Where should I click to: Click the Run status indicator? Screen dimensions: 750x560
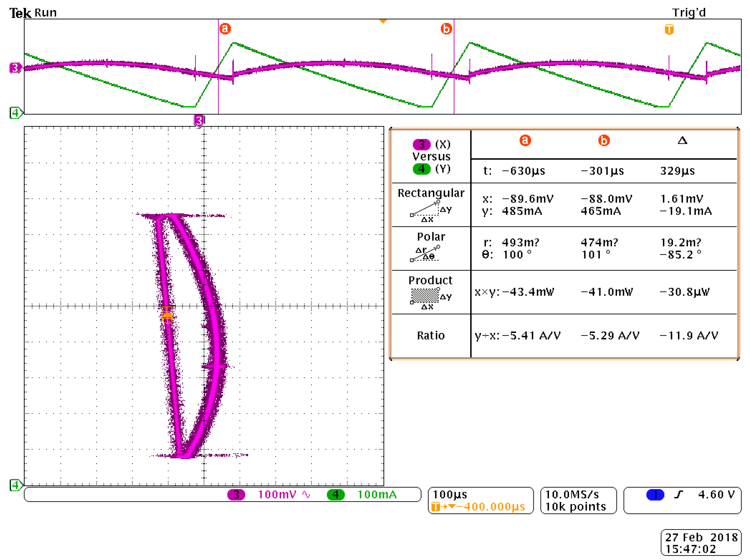click(x=46, y=13)
